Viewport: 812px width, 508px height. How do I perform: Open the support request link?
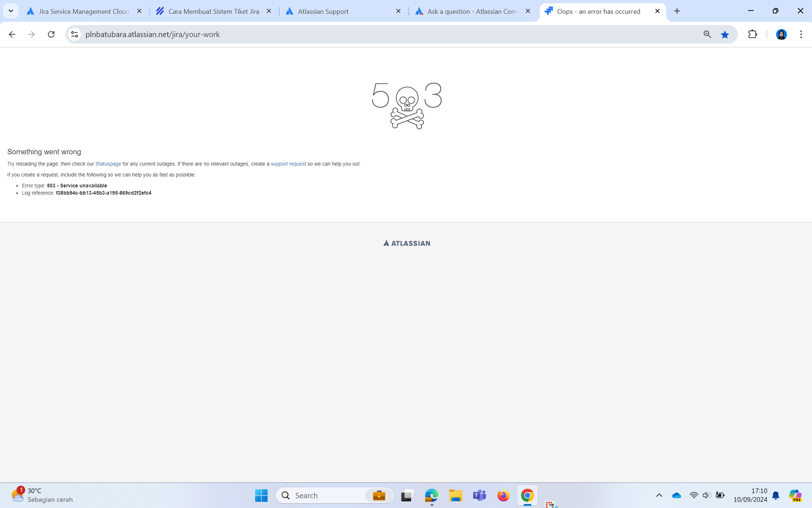click(288, 164)
